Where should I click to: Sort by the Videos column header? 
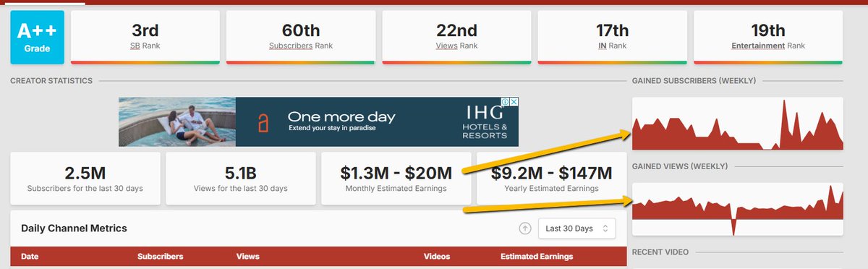437,256
